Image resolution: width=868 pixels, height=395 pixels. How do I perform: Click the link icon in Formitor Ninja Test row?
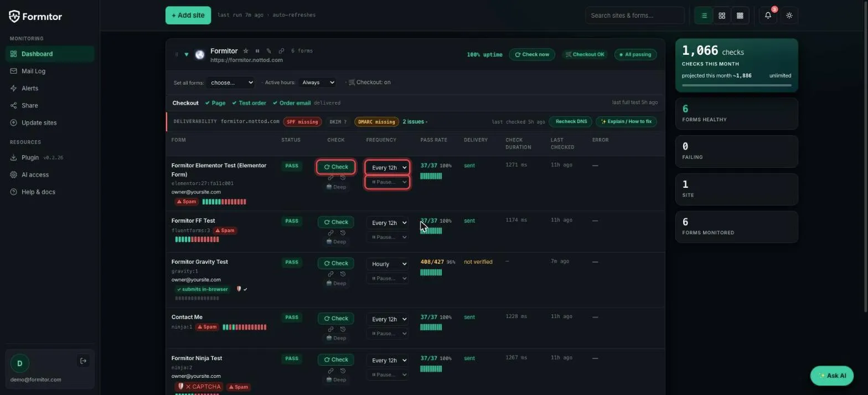[x=330, y=371]
